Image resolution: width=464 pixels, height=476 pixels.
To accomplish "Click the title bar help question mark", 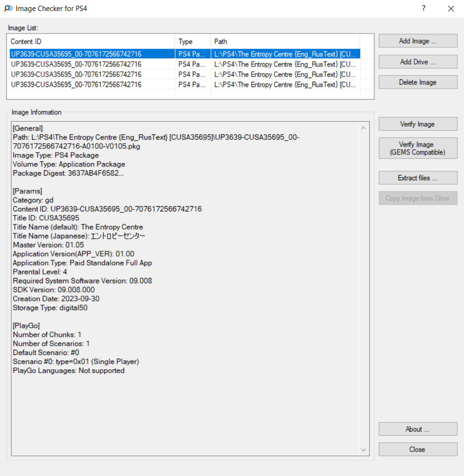I will (424, 8).
